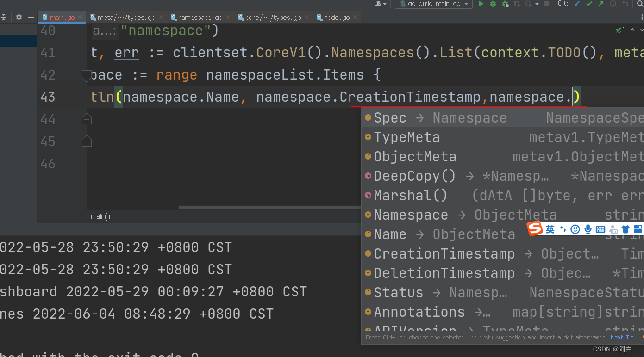Open Sogou skin shirt icon
Image resolution: width=644 pixels, height=357 pixels.
click(625, 229)
